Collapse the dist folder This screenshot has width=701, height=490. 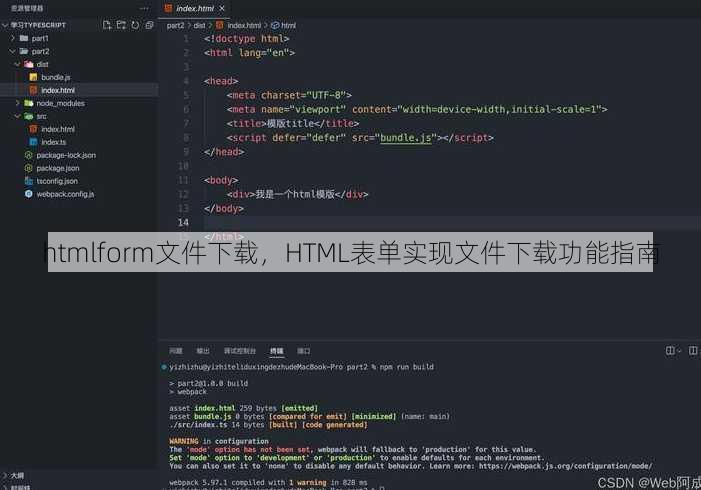[17, 64]
